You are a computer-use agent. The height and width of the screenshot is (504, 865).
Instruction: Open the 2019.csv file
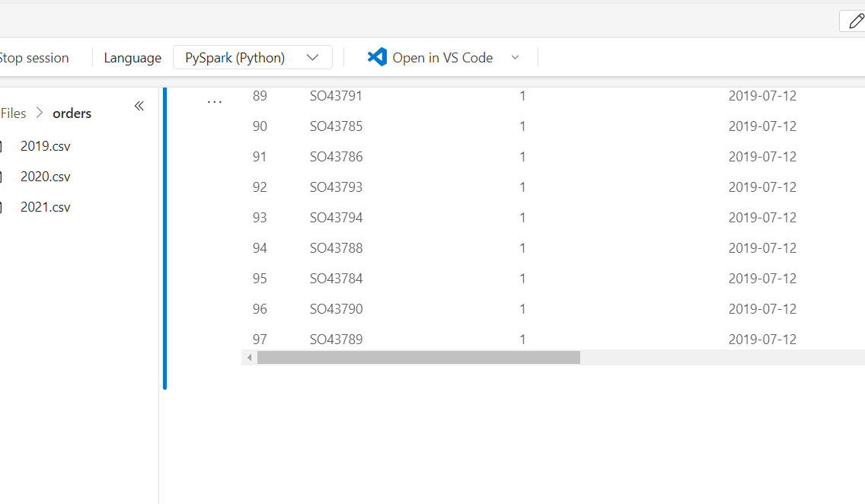click(x=45, y=145)
